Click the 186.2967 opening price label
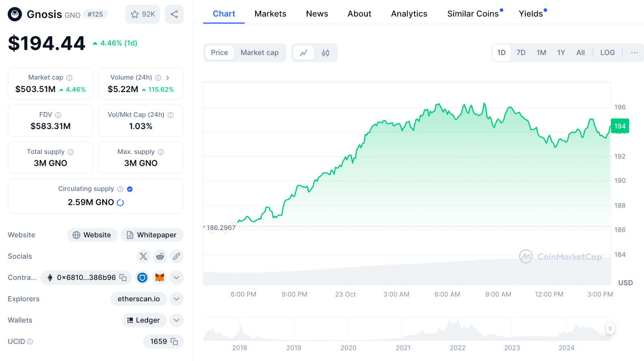Screen dimensions: 644x361 click(221, 228)
